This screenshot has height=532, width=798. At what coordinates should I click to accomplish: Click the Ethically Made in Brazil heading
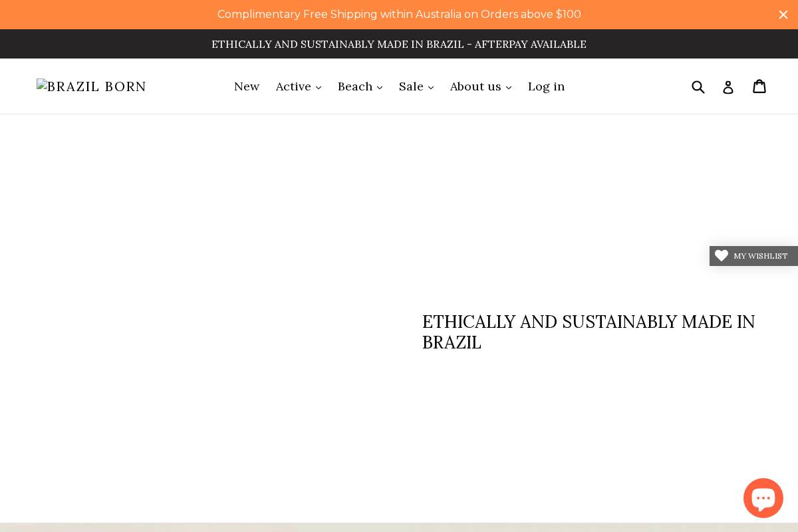point(589,332)
